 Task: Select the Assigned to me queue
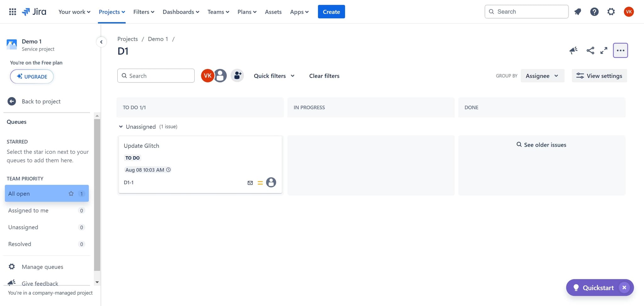pos(28,210)
